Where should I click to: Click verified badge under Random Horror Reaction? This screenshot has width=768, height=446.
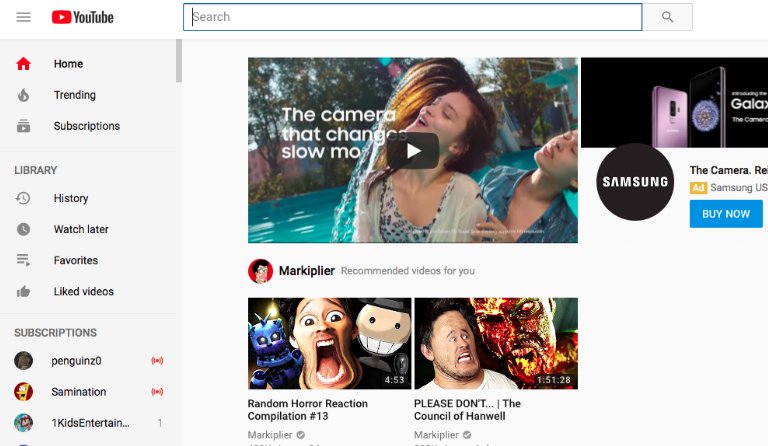click(301, 435)
